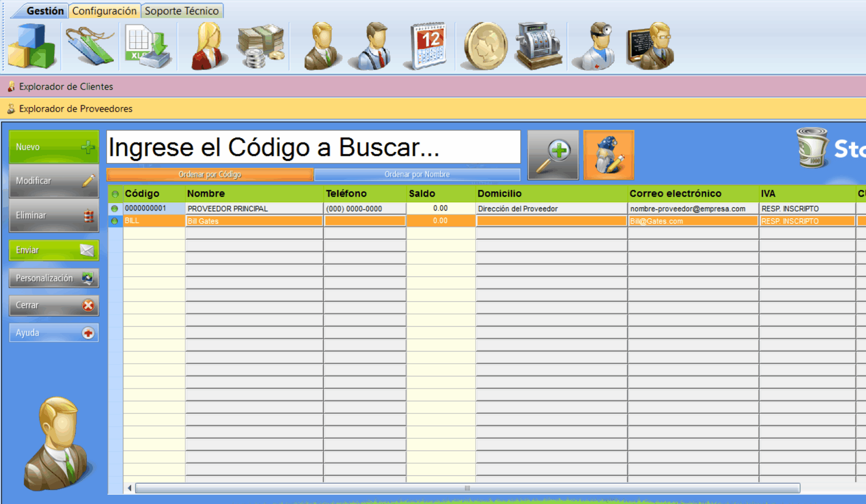866x504 pixels.
Task: Click the nombre-proveedor@empresa.com cell
Action: (x=693, y=209)
